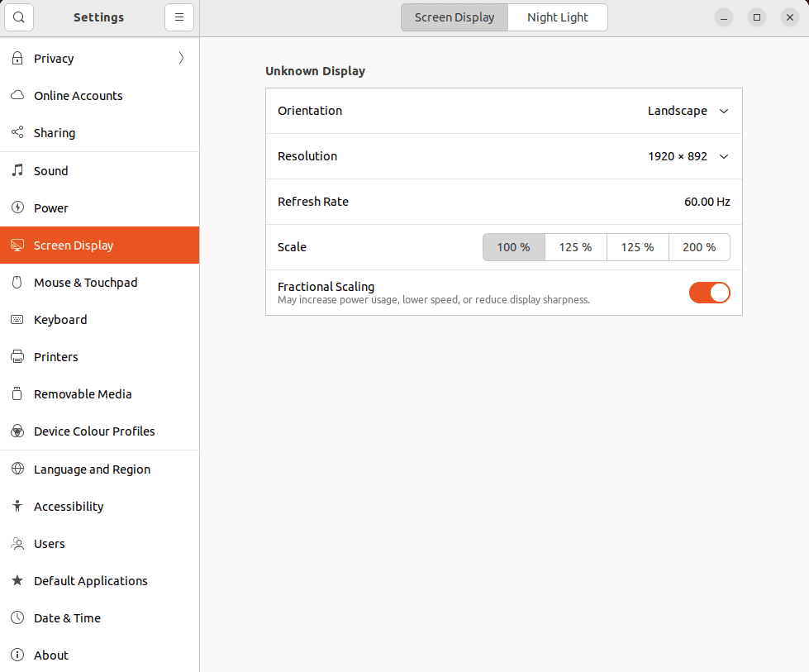Select the Power settings icon
Image resolution: width=809 pixels, height=672 pixels.
[x=17, y=207]
